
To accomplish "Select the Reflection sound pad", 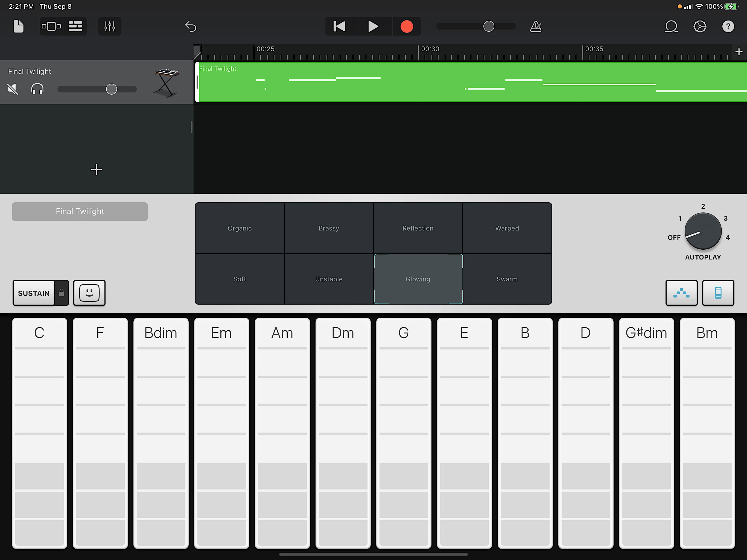I will click(418, 228).
